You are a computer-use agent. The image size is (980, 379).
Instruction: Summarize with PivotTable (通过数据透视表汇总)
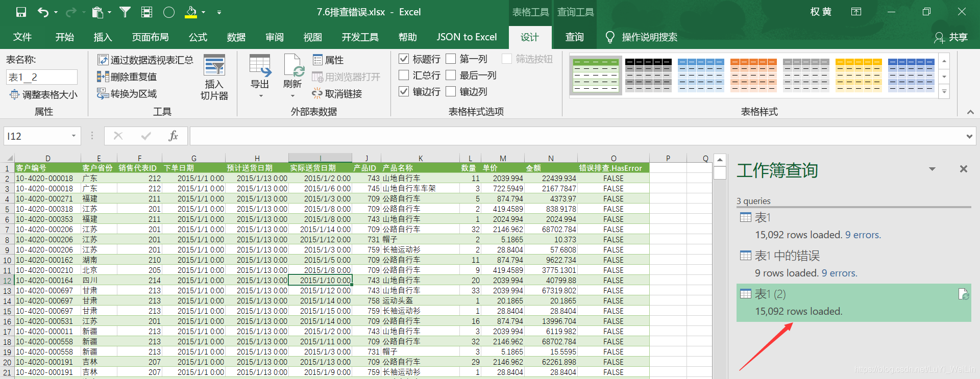145,60
